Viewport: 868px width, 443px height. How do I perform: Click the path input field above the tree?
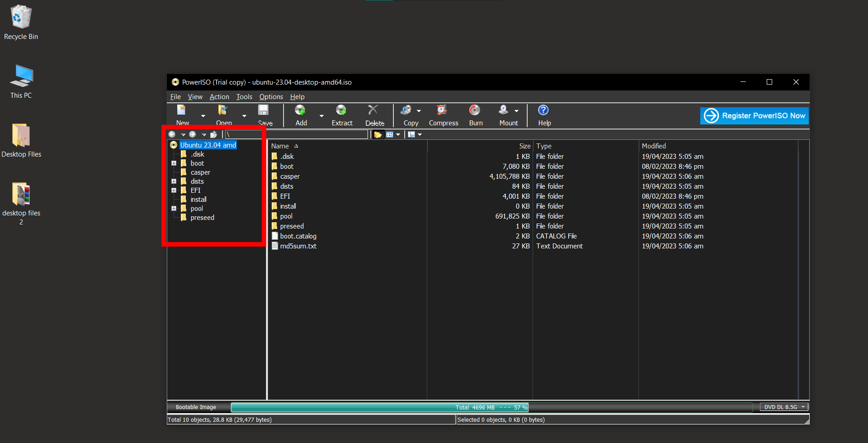(294, 134)
